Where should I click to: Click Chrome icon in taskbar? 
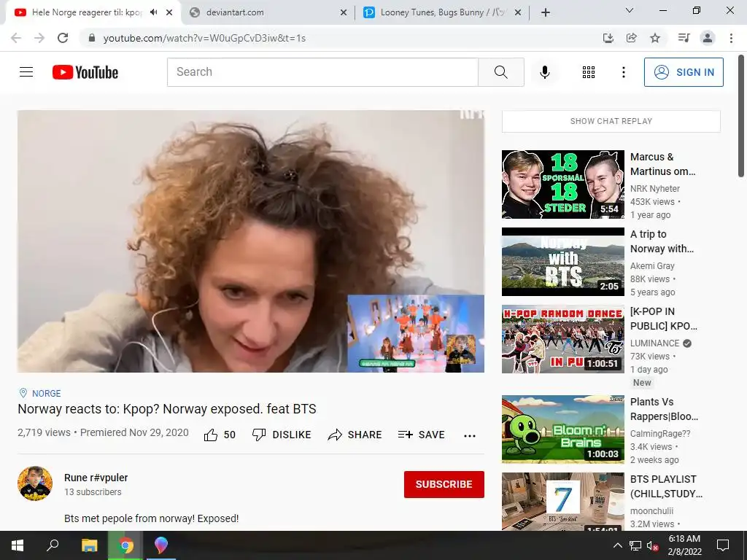click(125, 545)
